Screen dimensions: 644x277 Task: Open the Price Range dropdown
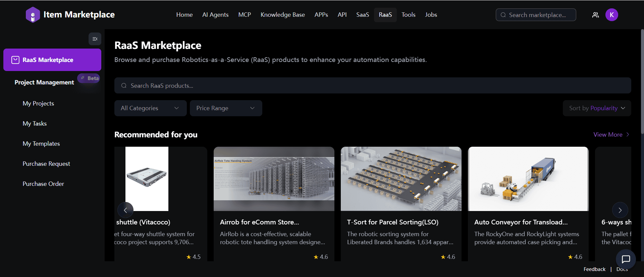[x=226, y=108]
